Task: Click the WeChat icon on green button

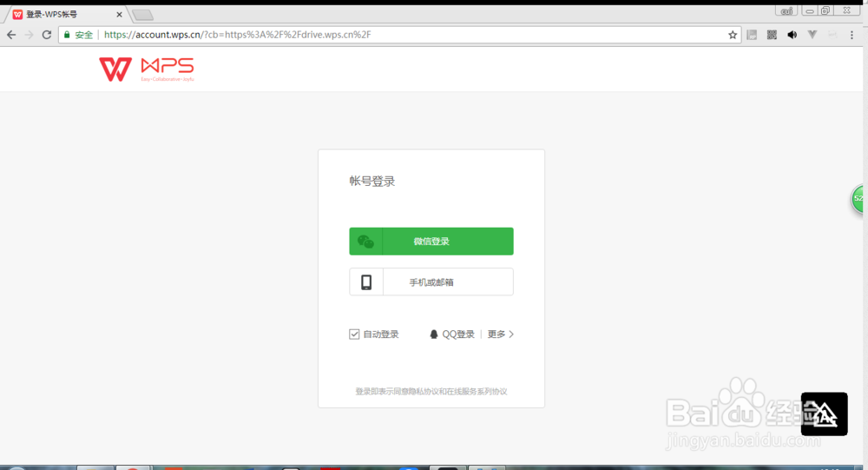Action: [x=365, y=242]
